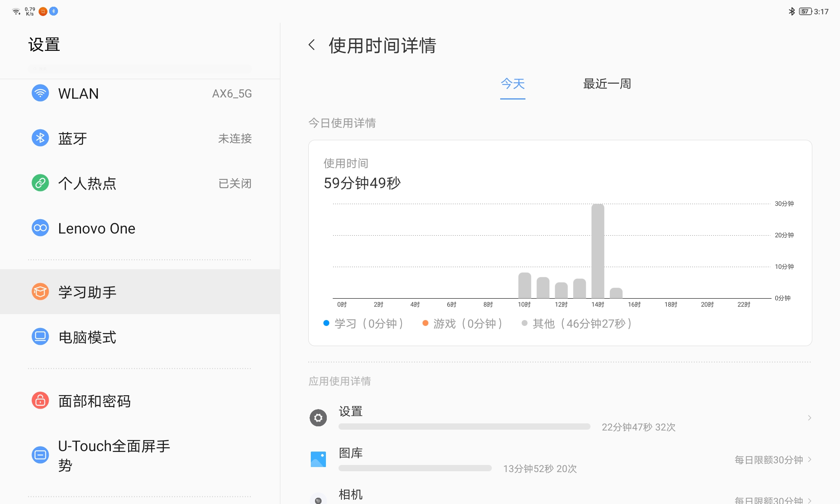Select the 学习助手 graduation cap icon

point(40,291)
